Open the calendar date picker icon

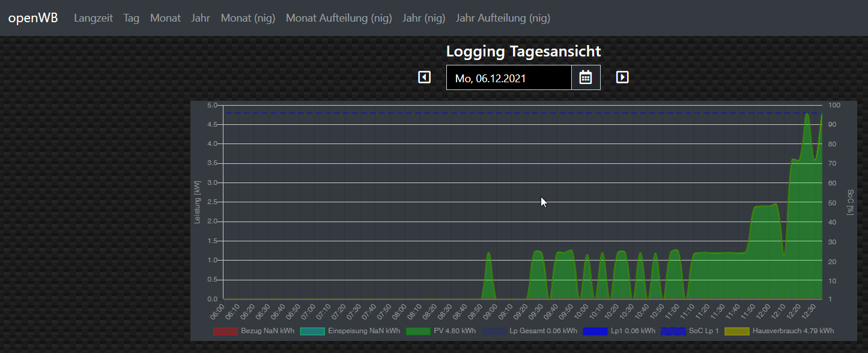pyautogui.click(x=586, y=77)
